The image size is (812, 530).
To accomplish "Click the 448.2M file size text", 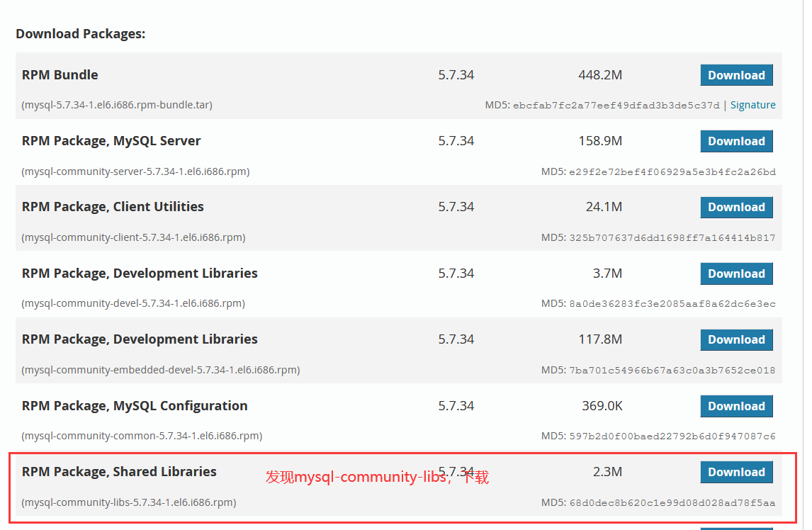I will pyautogui.click(x=600, y=74).
